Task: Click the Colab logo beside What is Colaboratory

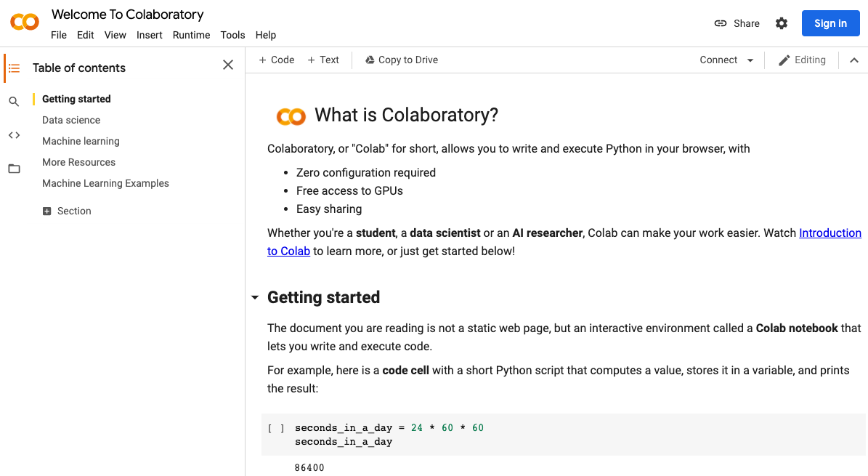Action: (291, 116)
